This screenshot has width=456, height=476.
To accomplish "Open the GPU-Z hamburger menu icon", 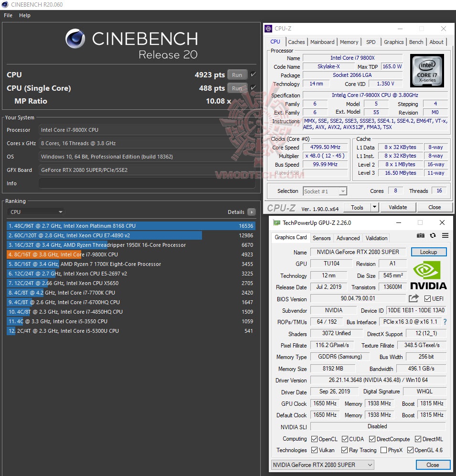I will point(445,235).
